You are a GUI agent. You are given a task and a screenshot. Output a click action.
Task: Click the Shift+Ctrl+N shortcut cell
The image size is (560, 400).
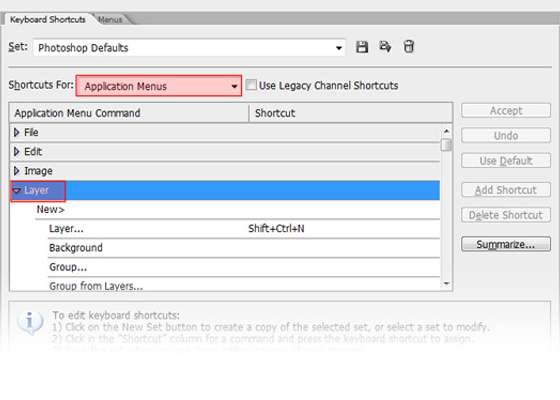pyautogui.click(x=276, y=229)
